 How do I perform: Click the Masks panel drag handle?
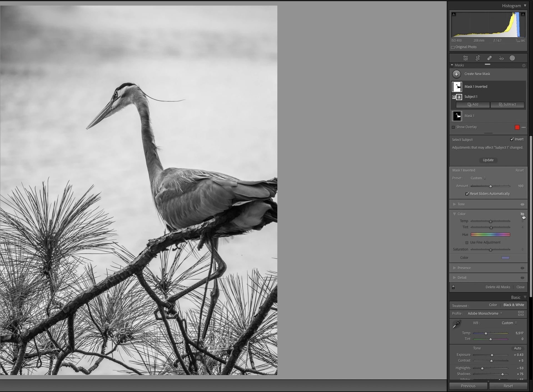(487, 64)
